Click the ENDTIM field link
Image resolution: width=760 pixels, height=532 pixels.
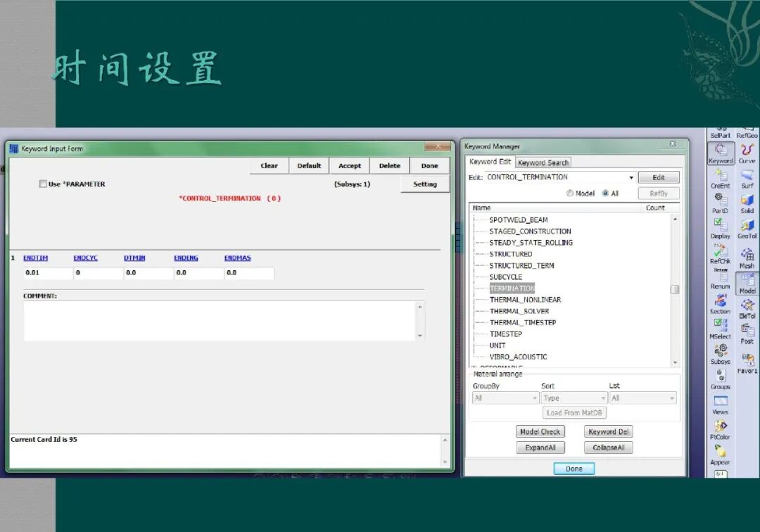[35, 258]
